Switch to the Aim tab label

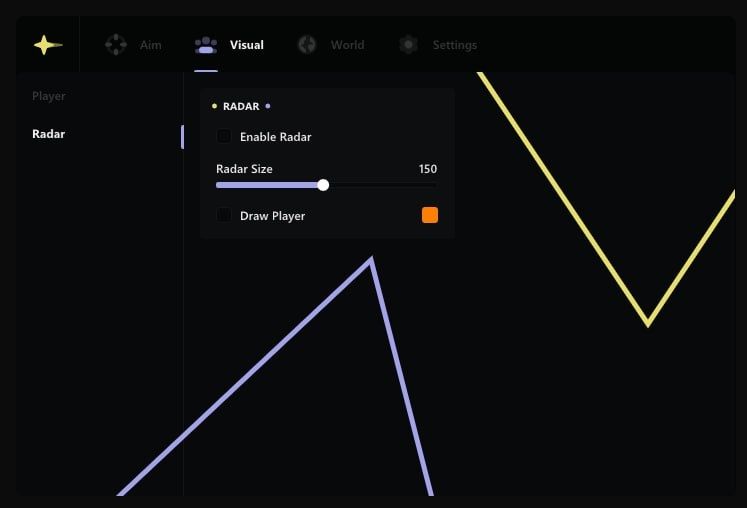[x=150, y=45]
